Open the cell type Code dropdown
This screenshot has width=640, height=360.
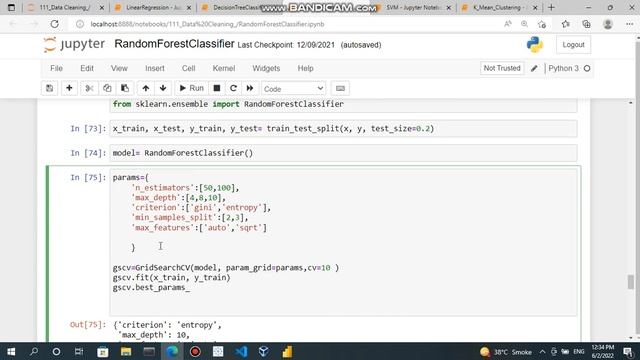293,89
